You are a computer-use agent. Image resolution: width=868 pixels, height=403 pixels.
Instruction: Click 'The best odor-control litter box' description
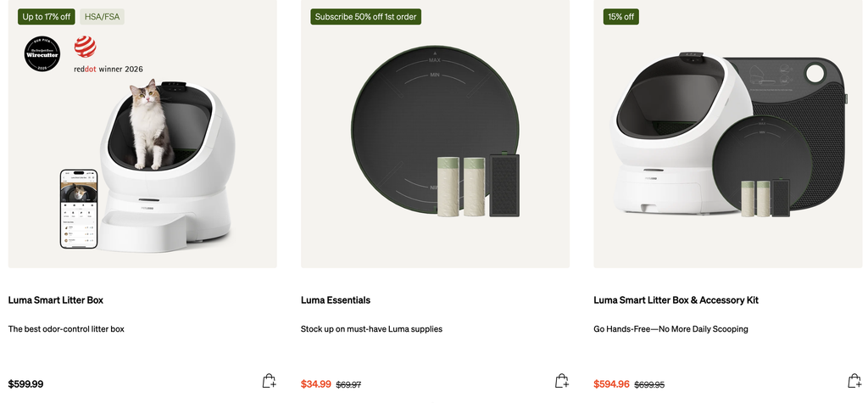click(66, 329)
